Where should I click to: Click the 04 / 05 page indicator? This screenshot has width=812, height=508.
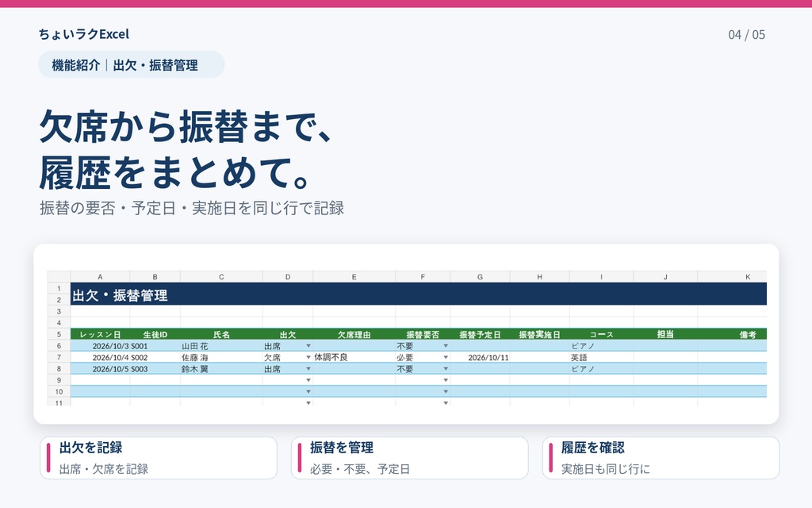[x=746, y=35]
